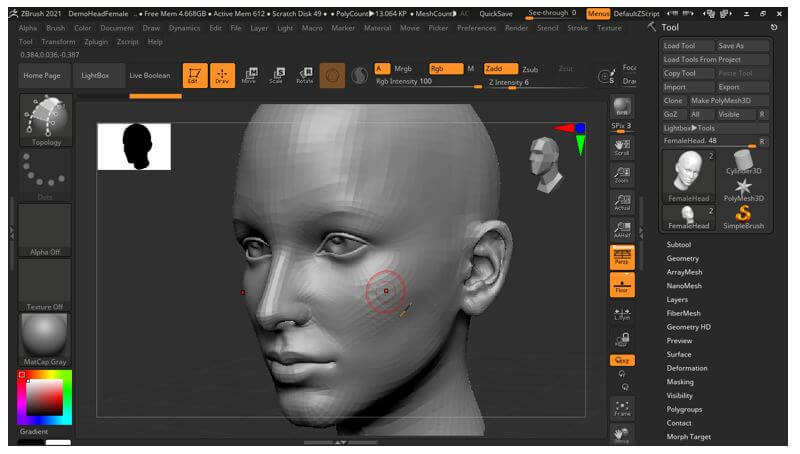This screenshot has width=800, height=454.
Task: Expand the Geometry section
Action: [683, 258]
